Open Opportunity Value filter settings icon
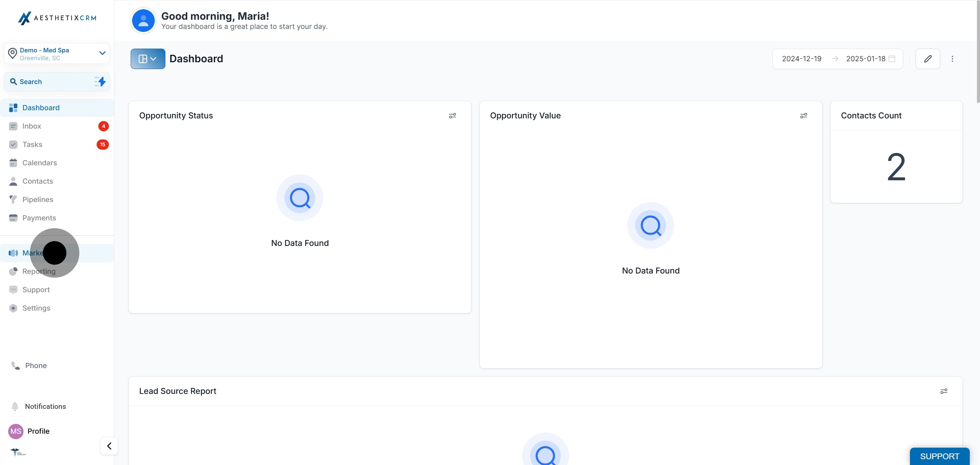 coord(803,116)
